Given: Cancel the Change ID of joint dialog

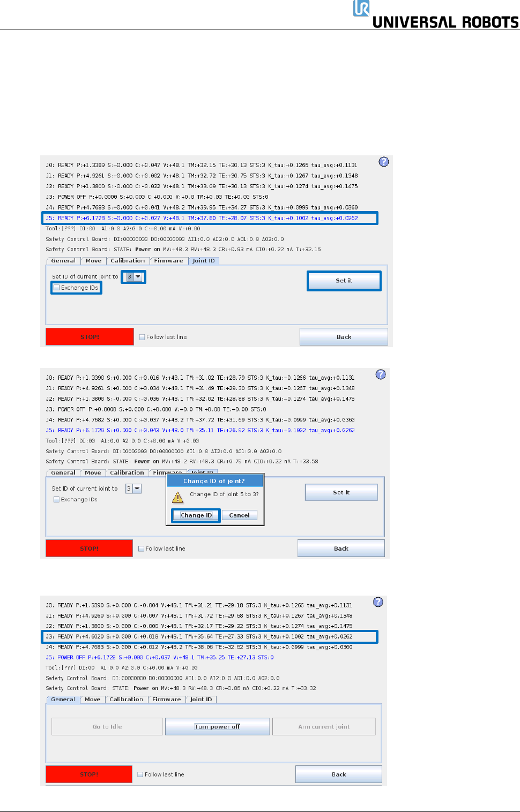Looking at the screenshot, I should [x=240, y=515].
